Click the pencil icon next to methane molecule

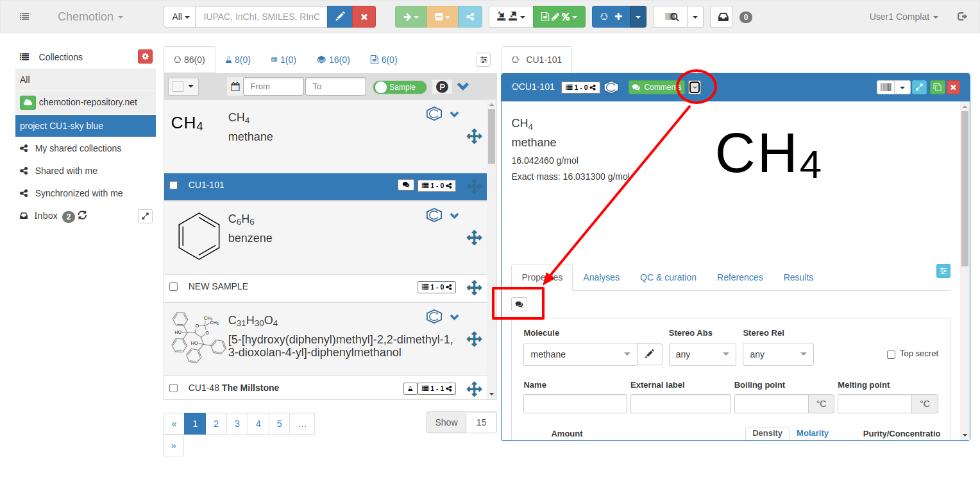click(x=650, y=354)
